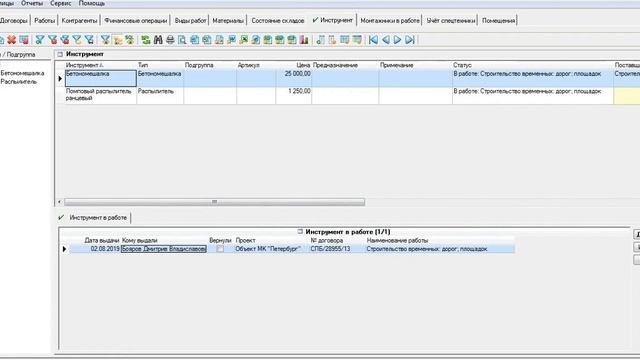Click the green refresh arrows icon
The image size is (640, 360).
click(146, 40)
